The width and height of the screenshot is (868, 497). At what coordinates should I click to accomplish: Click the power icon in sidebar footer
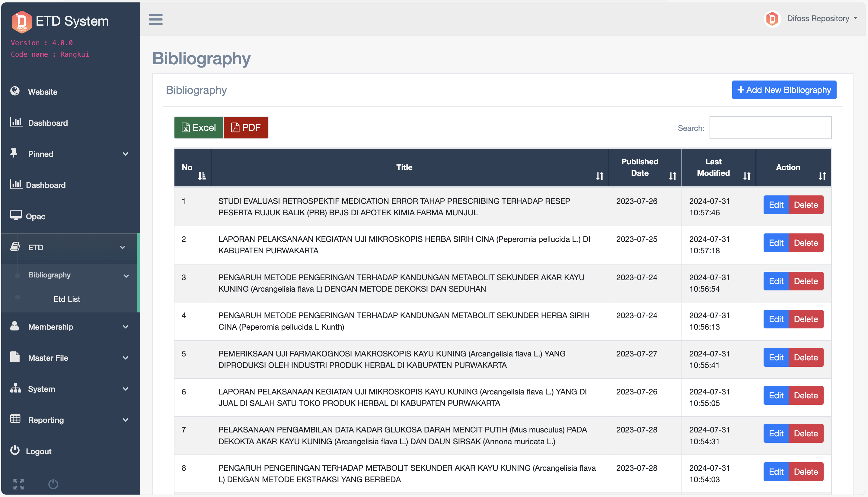click(x=53, y=484)
